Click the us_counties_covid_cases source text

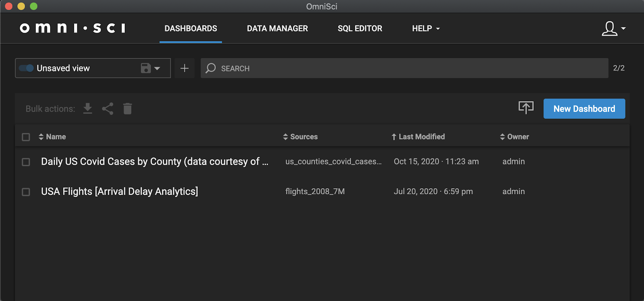pos(333,162)
